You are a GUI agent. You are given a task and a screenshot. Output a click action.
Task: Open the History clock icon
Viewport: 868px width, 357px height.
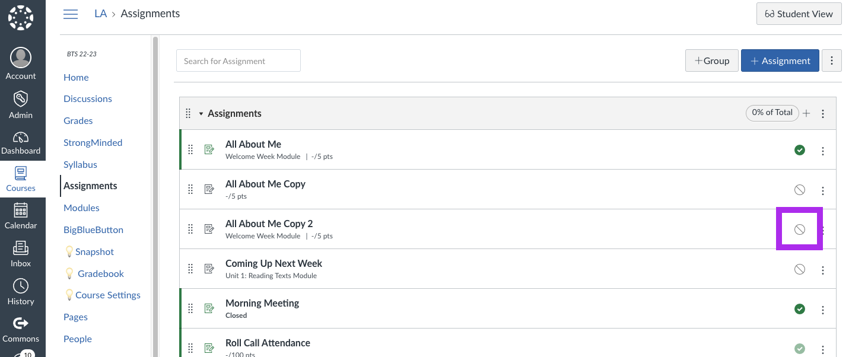(x=21, y=286)
